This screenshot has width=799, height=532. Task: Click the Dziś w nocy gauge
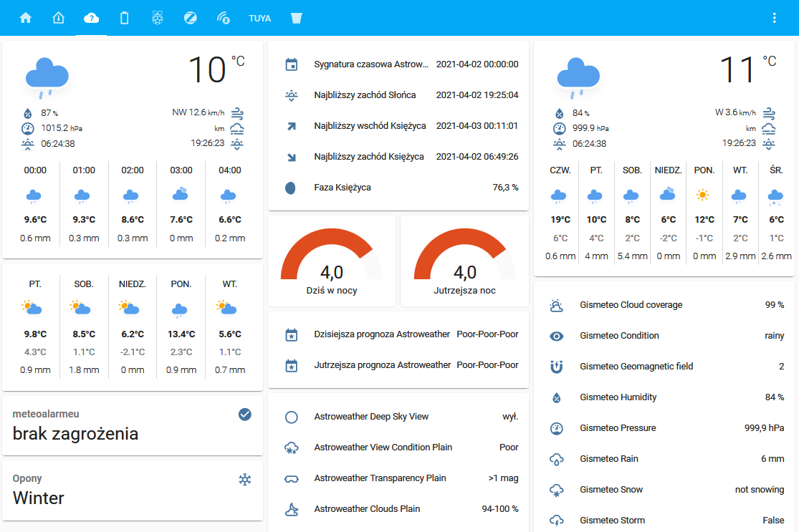331,261
